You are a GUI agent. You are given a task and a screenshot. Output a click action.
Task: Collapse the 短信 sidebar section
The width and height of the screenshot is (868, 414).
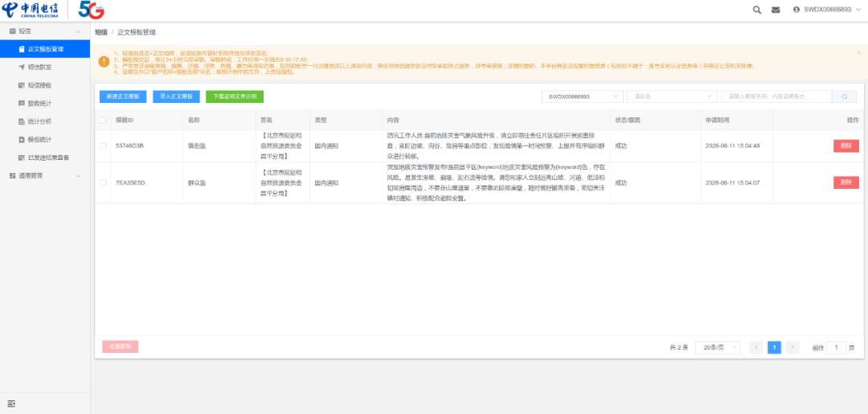[45, 31]
